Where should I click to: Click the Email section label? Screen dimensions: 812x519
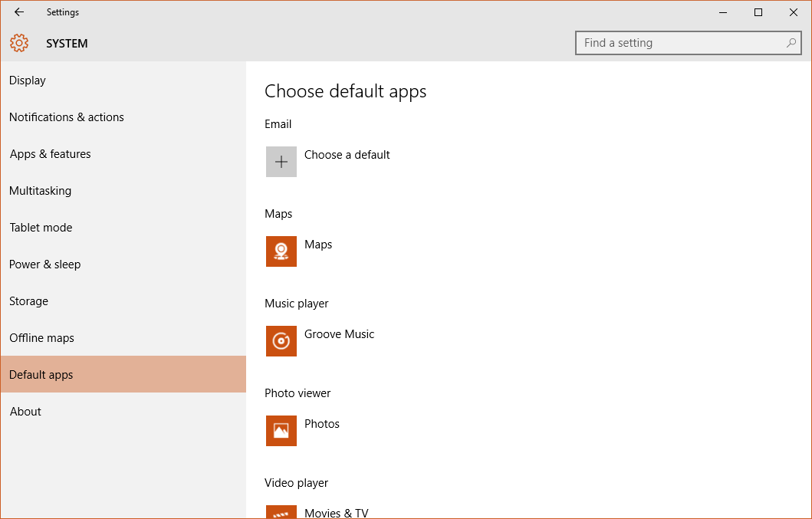tap(278, 124)
